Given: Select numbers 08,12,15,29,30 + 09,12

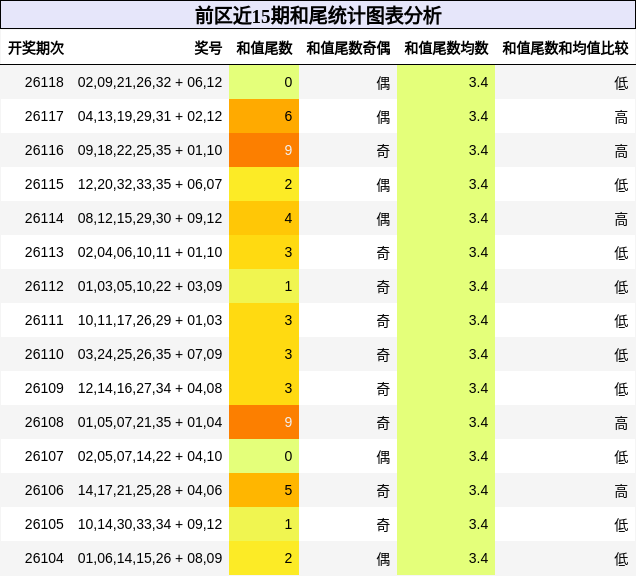Looking at the screenshot, I should pos(150,219).
